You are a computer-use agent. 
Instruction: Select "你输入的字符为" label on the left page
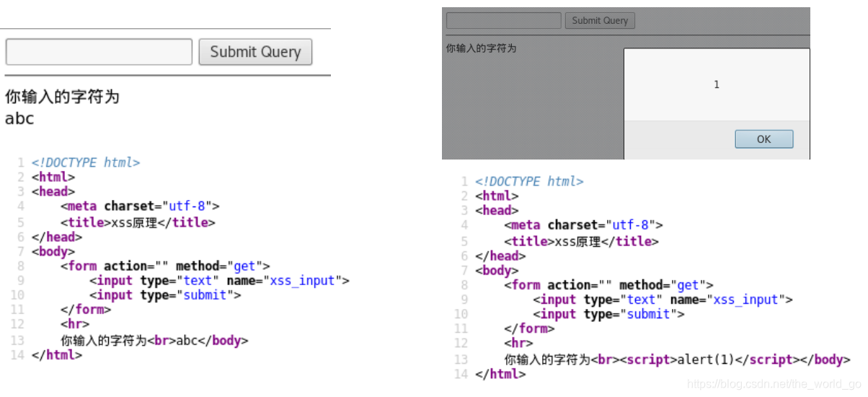click(62, 96)
